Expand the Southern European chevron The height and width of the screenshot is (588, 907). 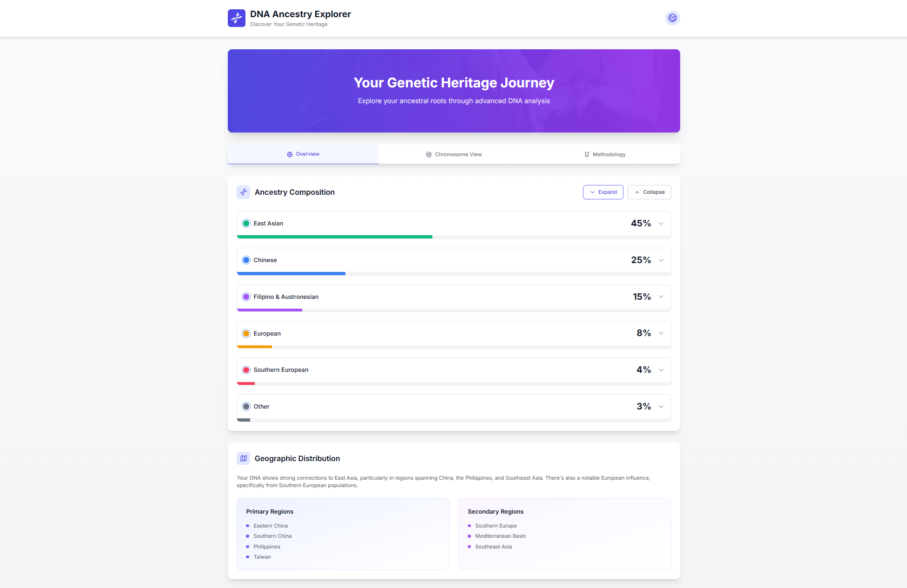tap(661, 370)
